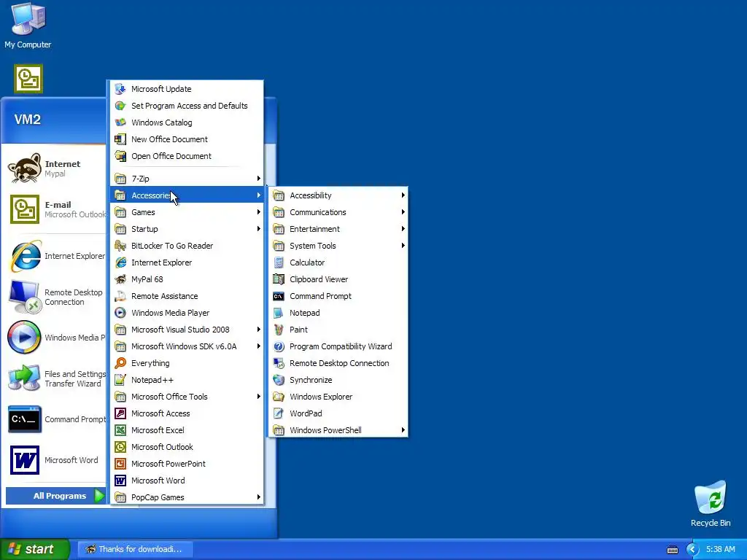This screenshot has height=560, width=747.
Task: Click the Everything search icon
Action: coord(120,363)
